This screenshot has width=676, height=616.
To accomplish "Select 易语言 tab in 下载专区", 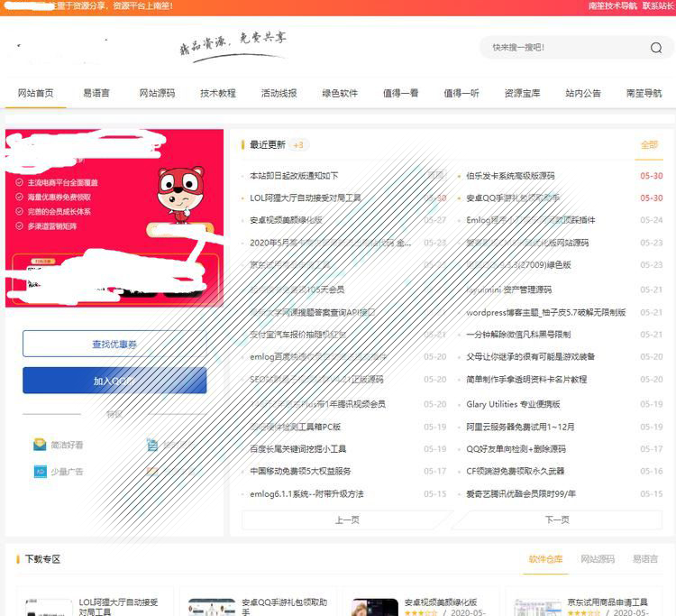I will pos(645,559).
